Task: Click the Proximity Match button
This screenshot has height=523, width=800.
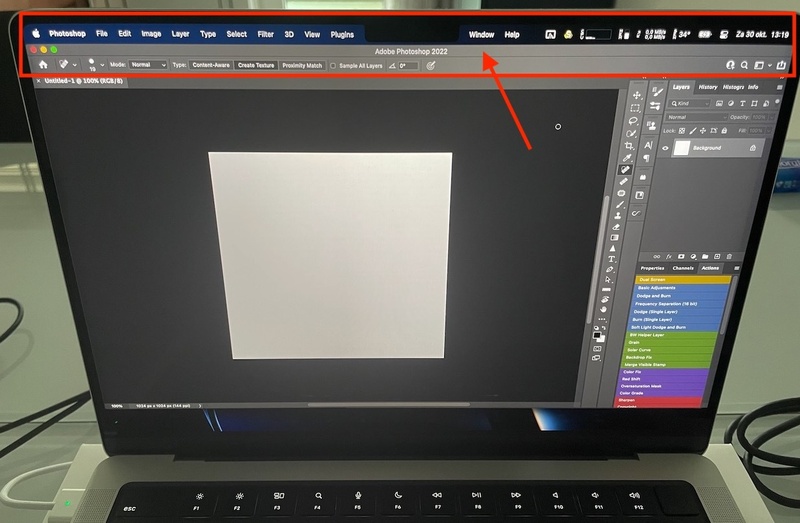Action: point(302,66)
